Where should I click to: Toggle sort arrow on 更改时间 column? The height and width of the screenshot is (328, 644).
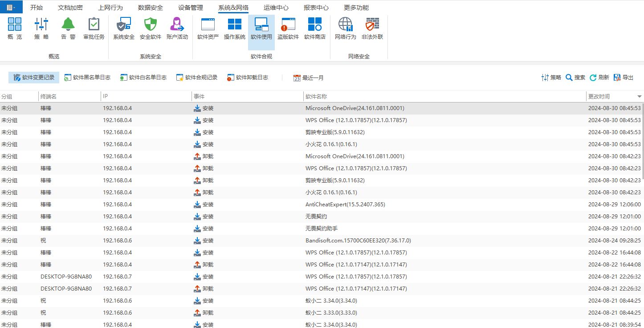pyautogui.click(x=640, y=96)
